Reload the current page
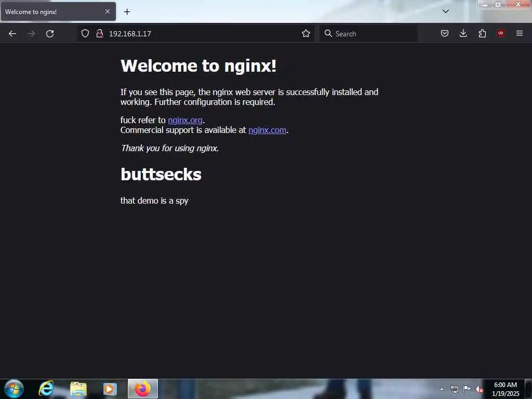This screenshot has width=532, height=399. (50, 34)
